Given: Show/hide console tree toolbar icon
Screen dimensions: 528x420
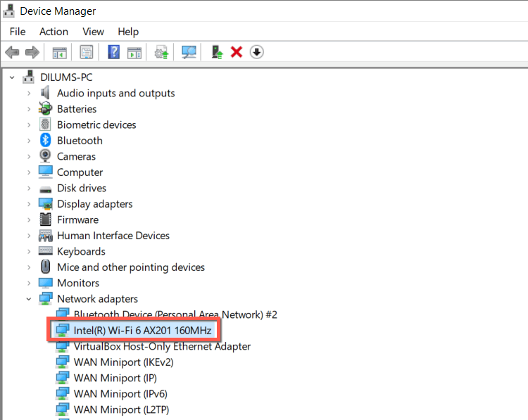Looking at the screenshot, I should point(60,52).
